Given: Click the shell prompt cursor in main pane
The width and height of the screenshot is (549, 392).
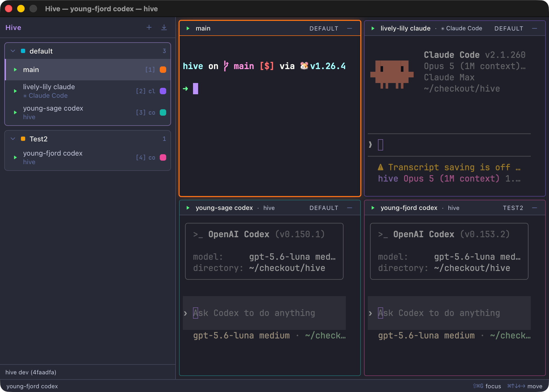Looking at the screenshot, I should pos(195,89).
